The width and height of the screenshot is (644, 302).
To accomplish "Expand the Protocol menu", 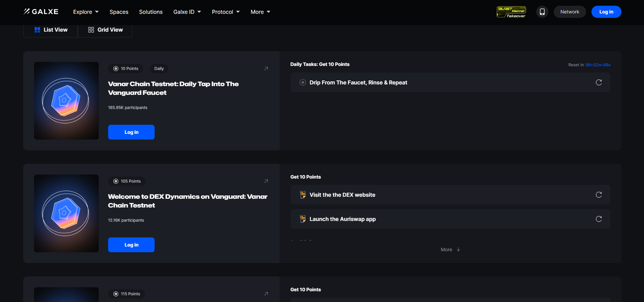I will [226, 12].
